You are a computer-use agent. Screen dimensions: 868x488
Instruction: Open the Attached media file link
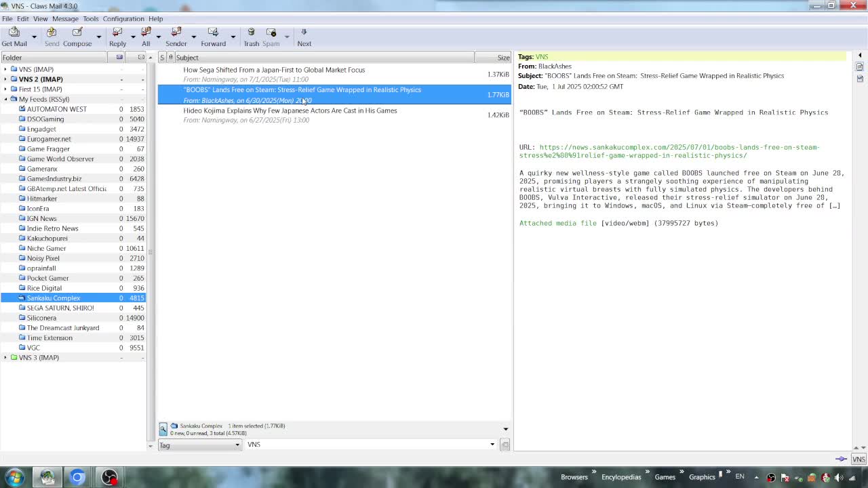pyautogui.click(x=558, y=223)
